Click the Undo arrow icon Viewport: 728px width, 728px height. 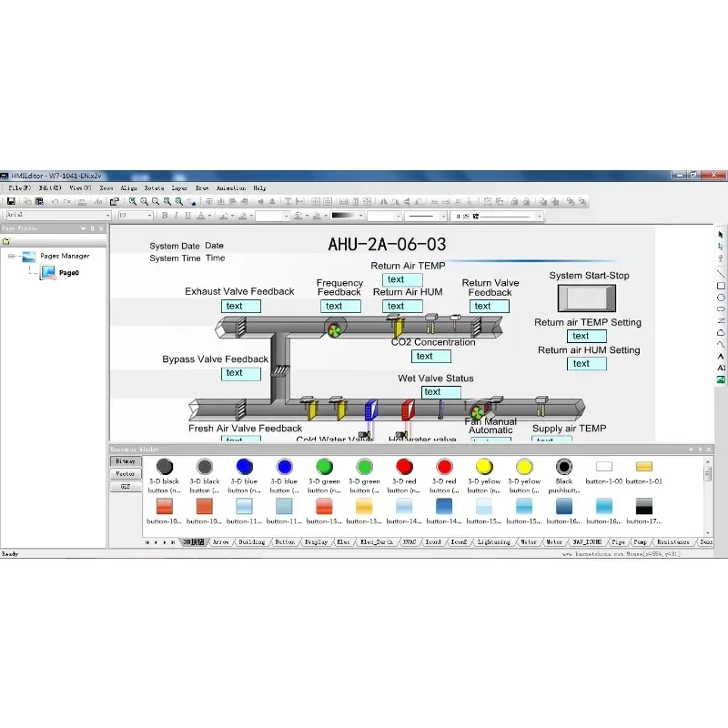pyautogui.click(x=55, y=201)
